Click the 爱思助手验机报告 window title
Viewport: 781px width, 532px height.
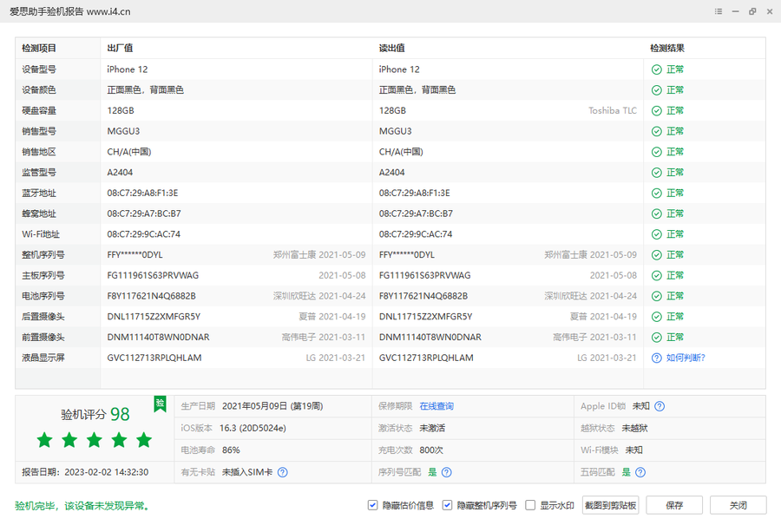[x=70, y=11]
